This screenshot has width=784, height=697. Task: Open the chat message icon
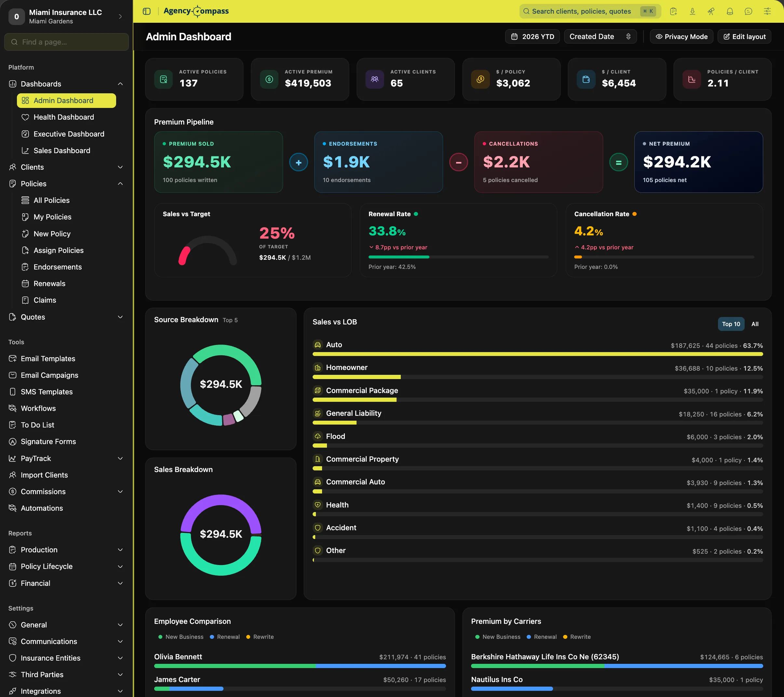point(748,11)
